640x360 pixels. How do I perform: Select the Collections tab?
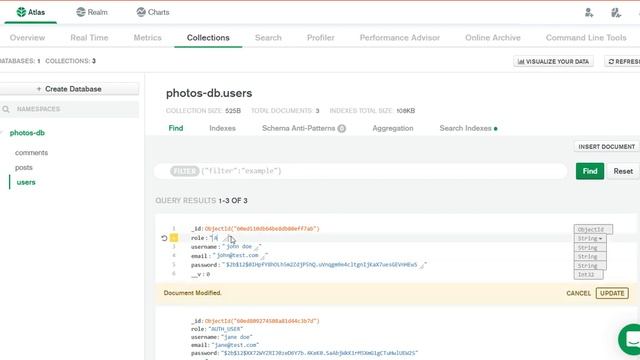pos(208,38)
